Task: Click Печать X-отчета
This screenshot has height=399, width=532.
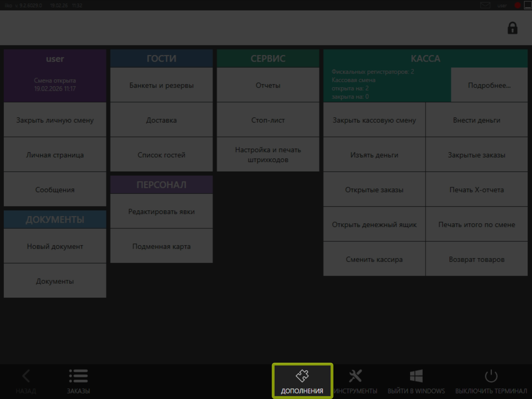Action: (x=477, y=190)
